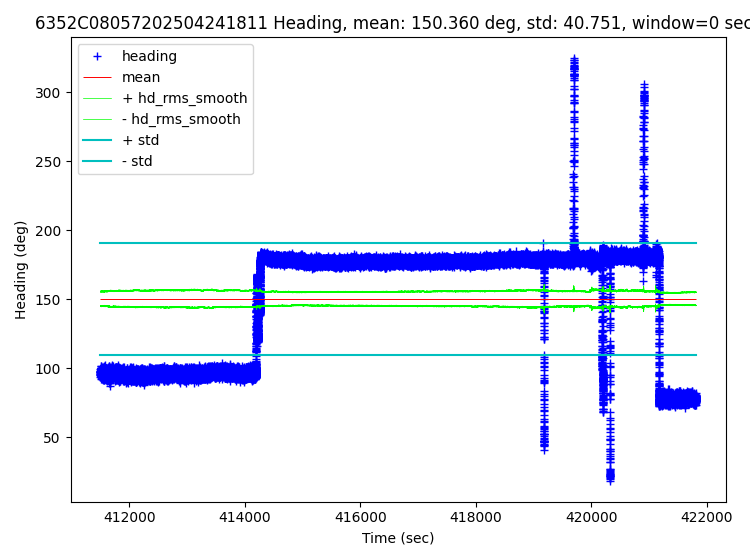Image resolution: width=750 pixels, height=560 pixels.
Task: Click the plot title text at top
Action: tap(391, 23)
